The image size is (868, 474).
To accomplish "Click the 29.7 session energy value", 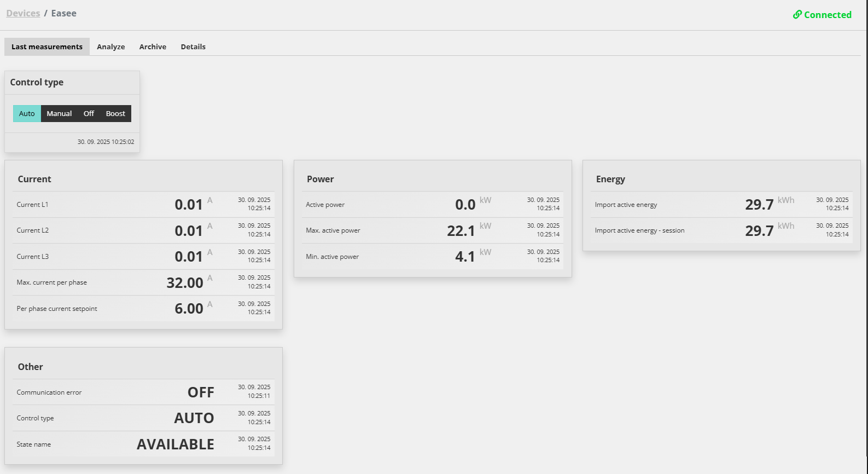I will pyautogui.click(x=759, y=231).
